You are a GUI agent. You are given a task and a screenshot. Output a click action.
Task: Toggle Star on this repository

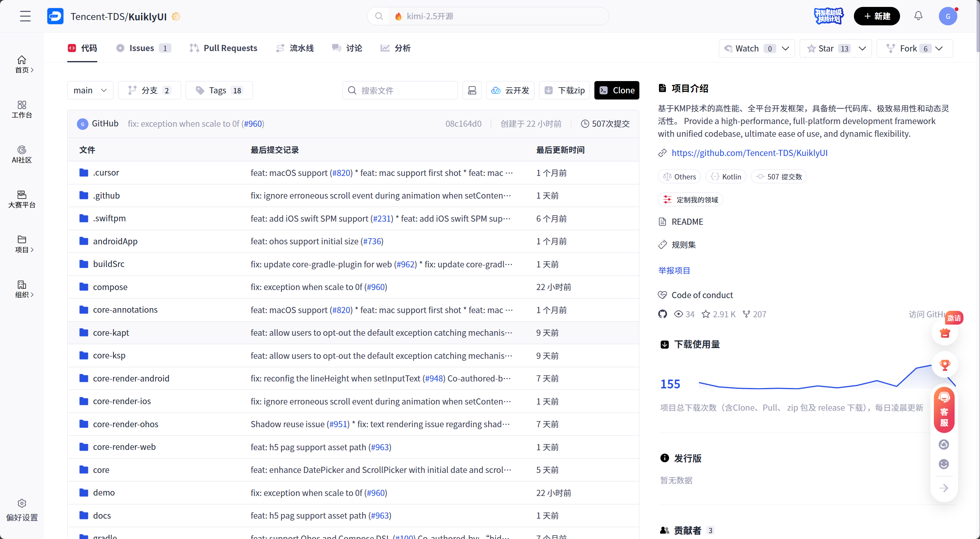pos(827,48)
